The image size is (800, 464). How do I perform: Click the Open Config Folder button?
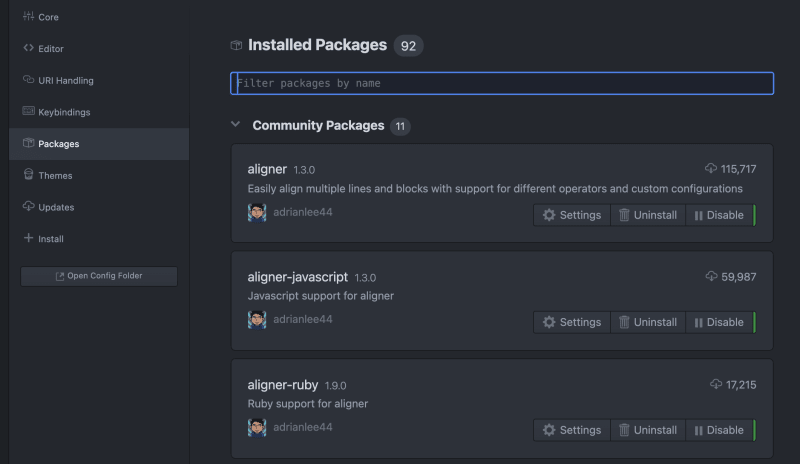[99, 276]
